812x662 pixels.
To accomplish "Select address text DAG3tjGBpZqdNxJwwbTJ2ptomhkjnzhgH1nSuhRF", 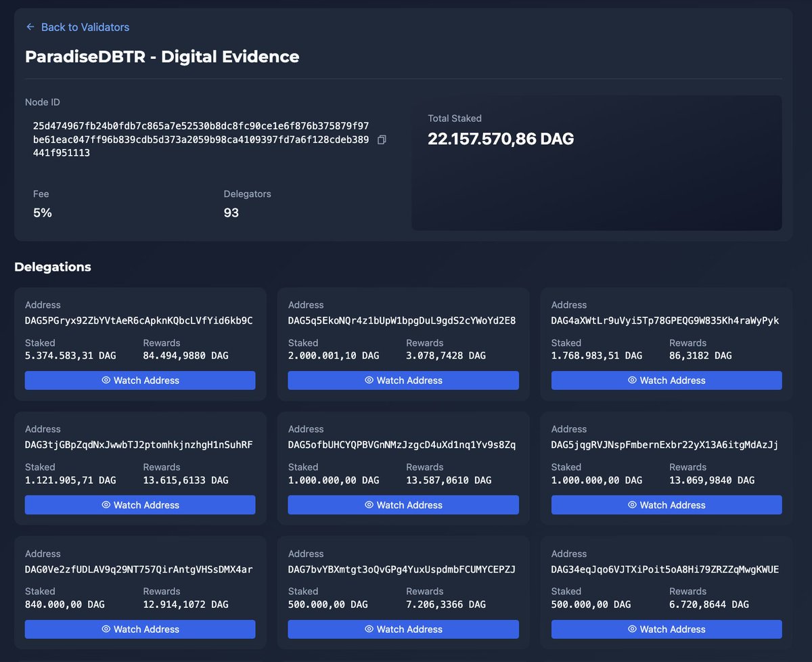I will [139, 445].
